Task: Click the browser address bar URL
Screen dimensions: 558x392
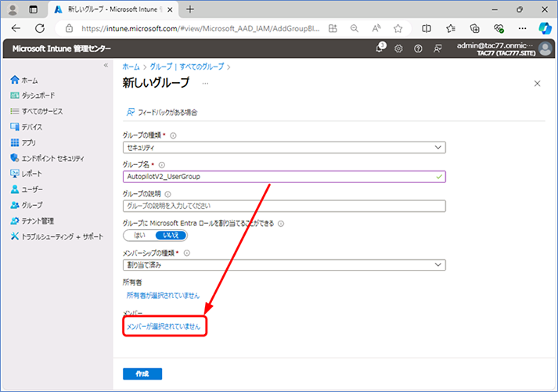Action: click(x=200, y=28)
